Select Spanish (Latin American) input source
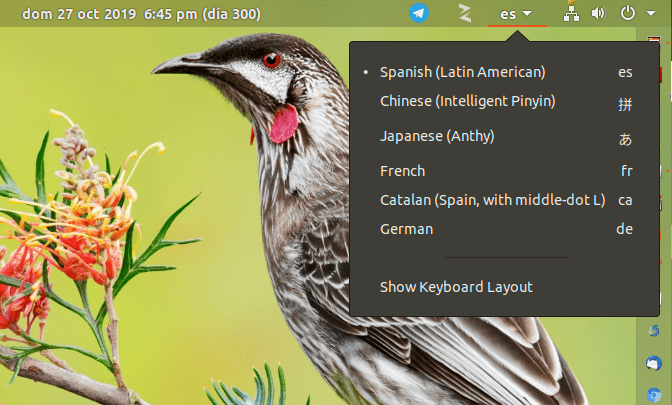The image size is (672, 405). [x=504, y=72]
